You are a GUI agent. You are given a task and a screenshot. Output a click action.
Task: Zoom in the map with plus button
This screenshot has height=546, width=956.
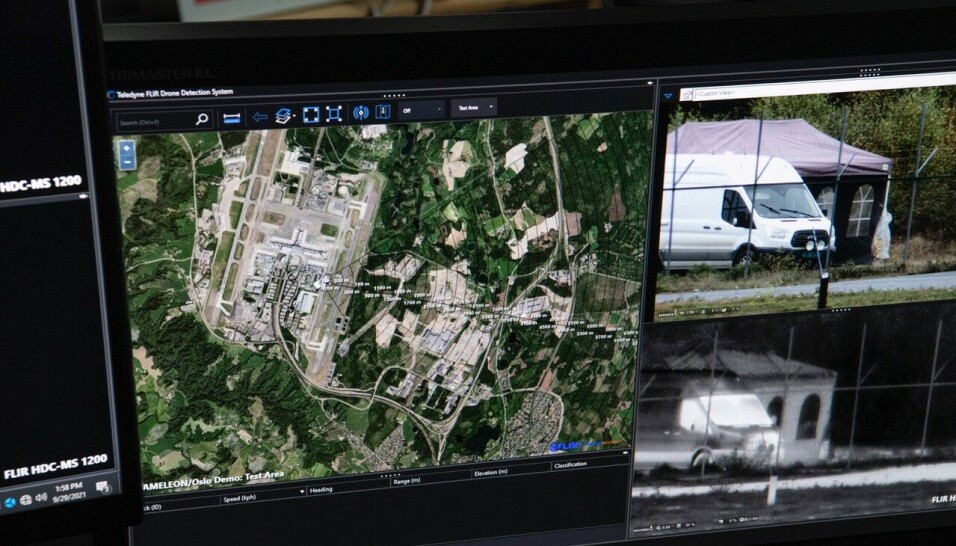pos(127,148)
